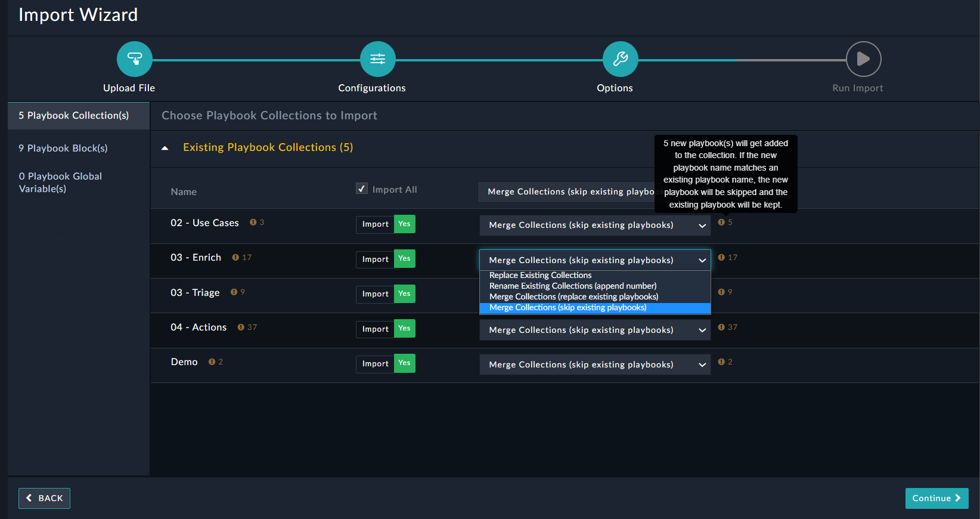Click the Configurations step icon

coord(378,59)
